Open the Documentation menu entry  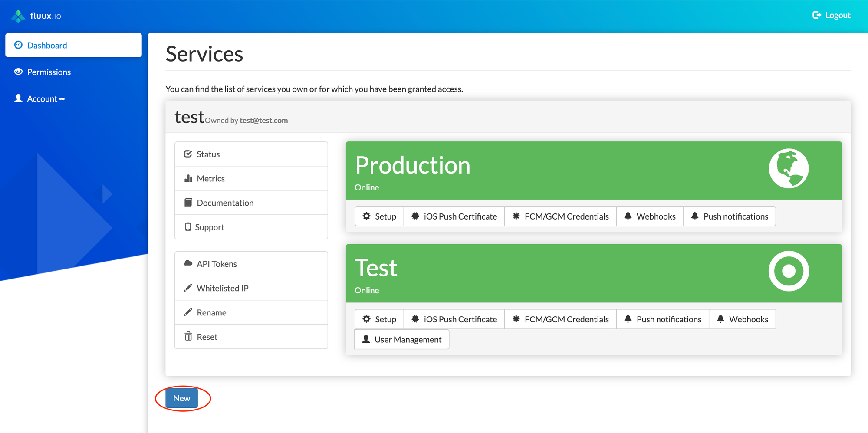(251, 203)
